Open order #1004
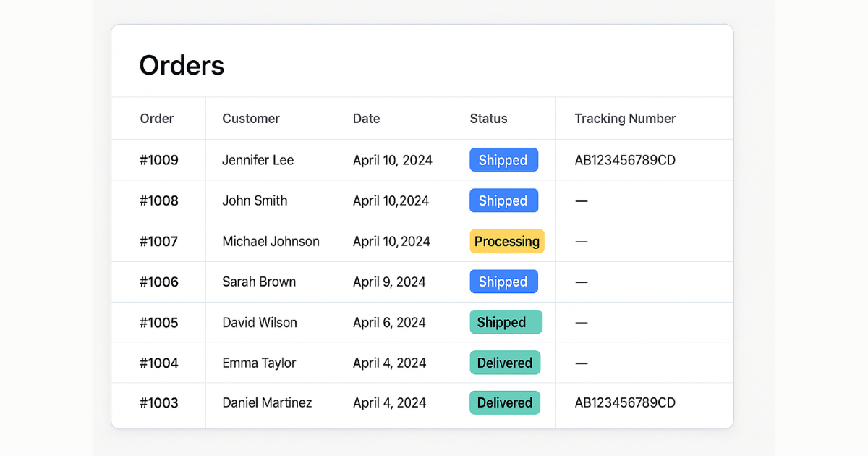Screen dimensions: 868x456 pos(159,363)
